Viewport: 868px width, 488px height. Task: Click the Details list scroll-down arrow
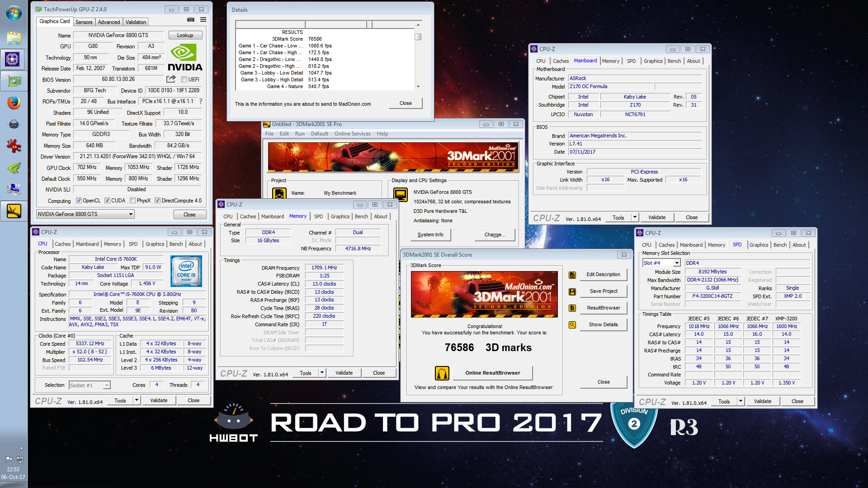(x=418, y=86)
